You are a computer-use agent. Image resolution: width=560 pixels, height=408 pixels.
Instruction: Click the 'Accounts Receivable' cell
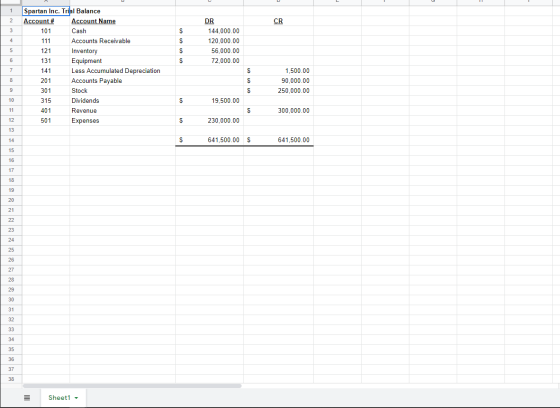(x=122, y=41)
